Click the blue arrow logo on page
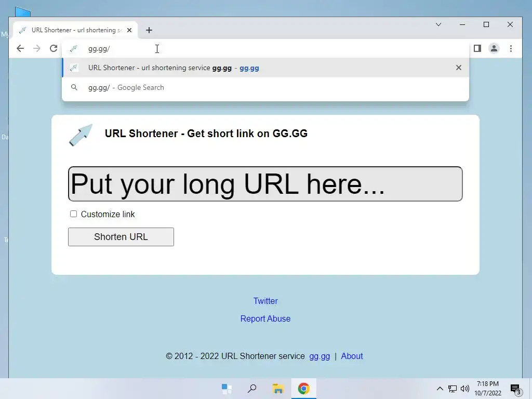Viewport: 532px width, 399px height. 81,135
